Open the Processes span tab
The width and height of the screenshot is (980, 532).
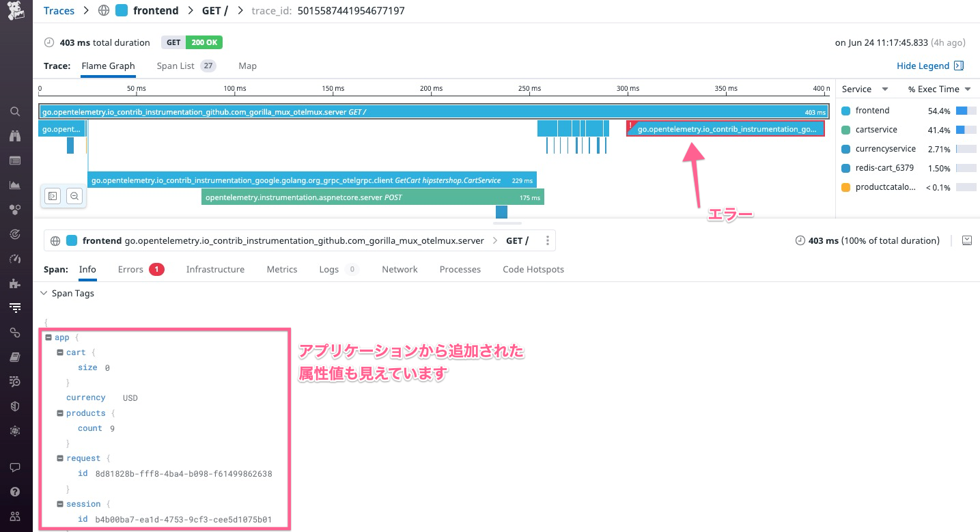[460, 269]
